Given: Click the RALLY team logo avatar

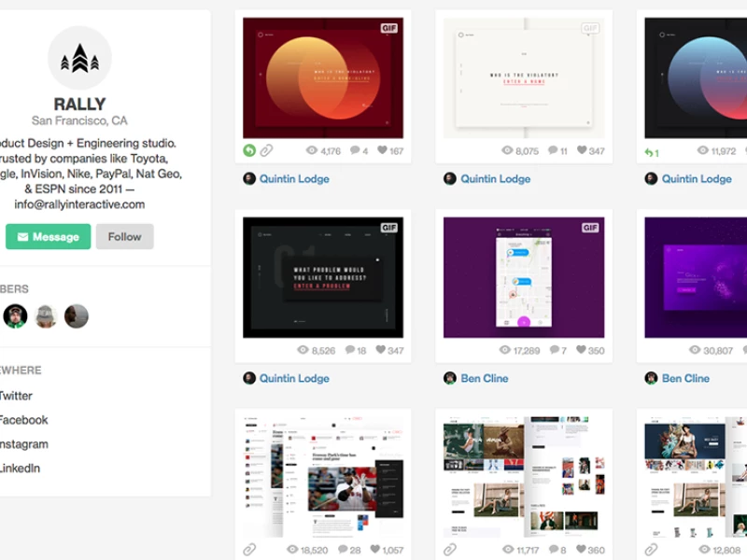Looking at the screenshot, I should (79, 58).
